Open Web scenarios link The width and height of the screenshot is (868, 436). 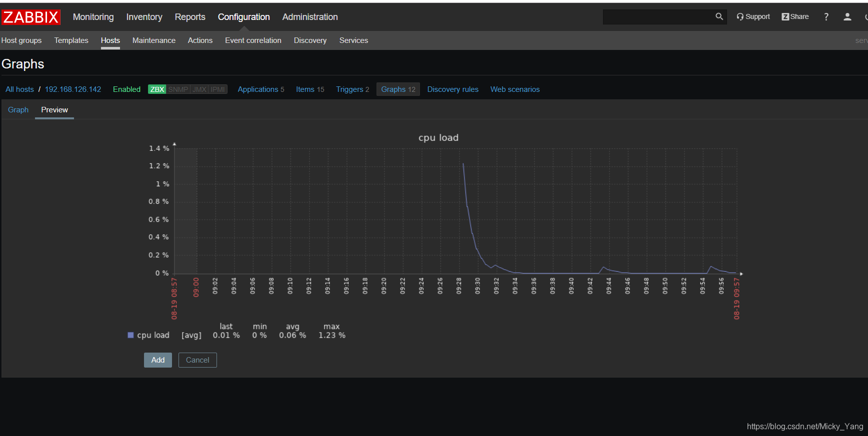click(515, 89)
